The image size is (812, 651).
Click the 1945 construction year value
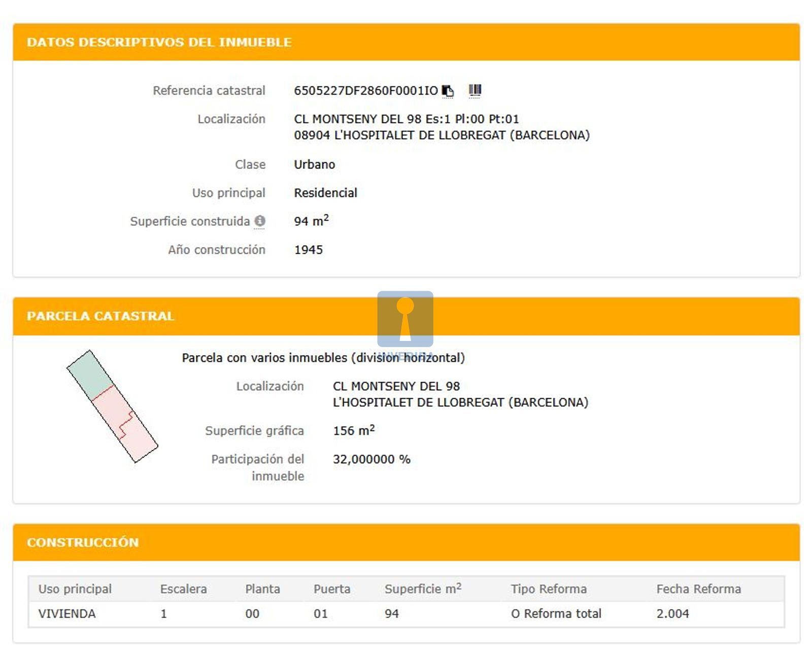click(x=309, y=250)
